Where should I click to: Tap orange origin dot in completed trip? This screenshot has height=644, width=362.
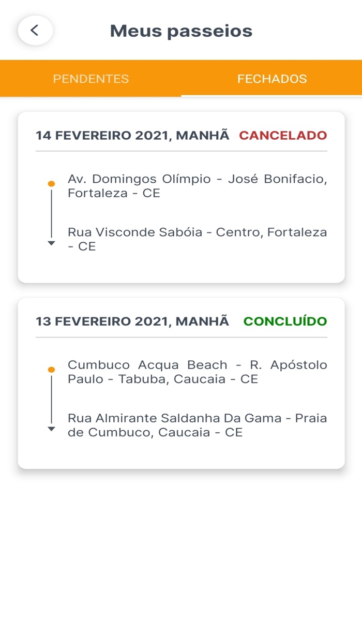tap(51, 370)
